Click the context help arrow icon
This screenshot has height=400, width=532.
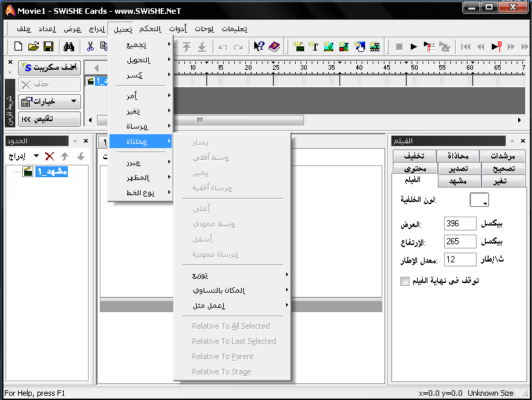259,46
